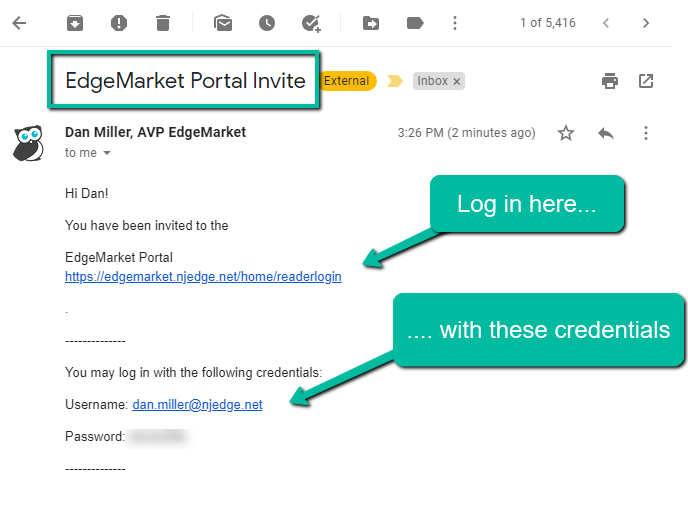Go back to the inbox list

19,23
